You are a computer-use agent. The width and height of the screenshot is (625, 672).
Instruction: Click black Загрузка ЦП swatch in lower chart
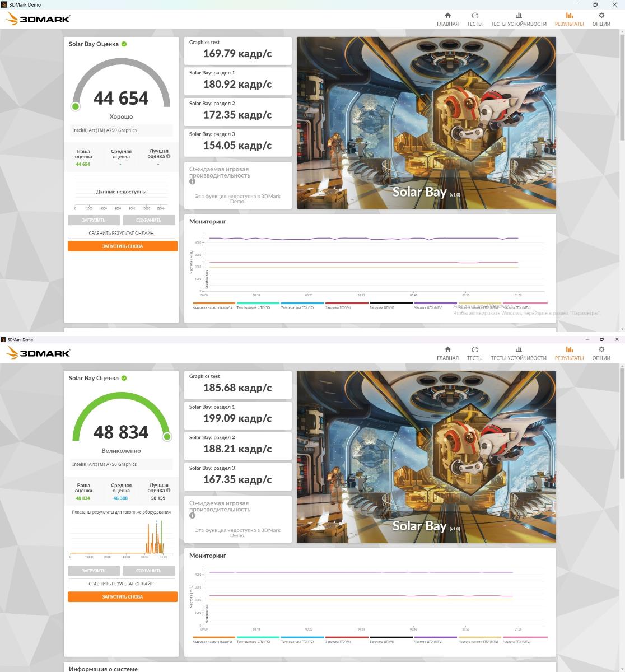coord(391,637)
